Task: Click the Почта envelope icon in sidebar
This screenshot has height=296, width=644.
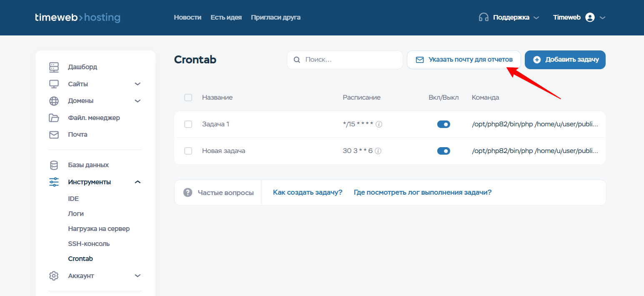Action: (x=54, y=135)
